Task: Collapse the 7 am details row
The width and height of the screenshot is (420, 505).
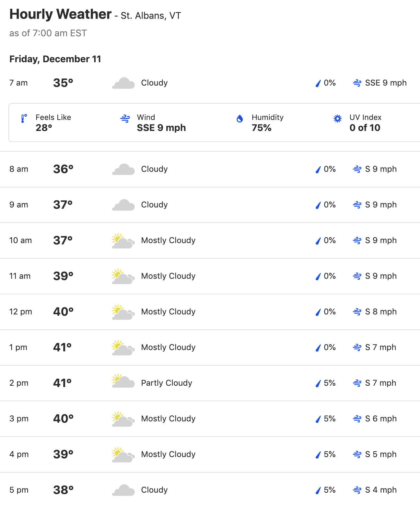Action: tap(210, 83)
